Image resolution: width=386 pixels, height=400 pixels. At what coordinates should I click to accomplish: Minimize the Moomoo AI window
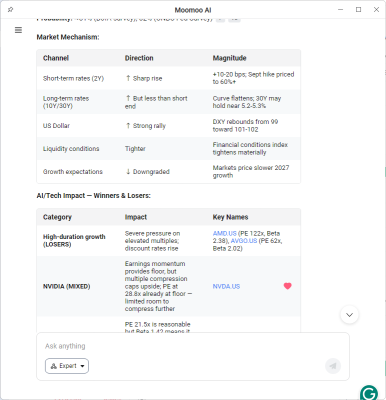pyautogui.click(x=340, y=10)
